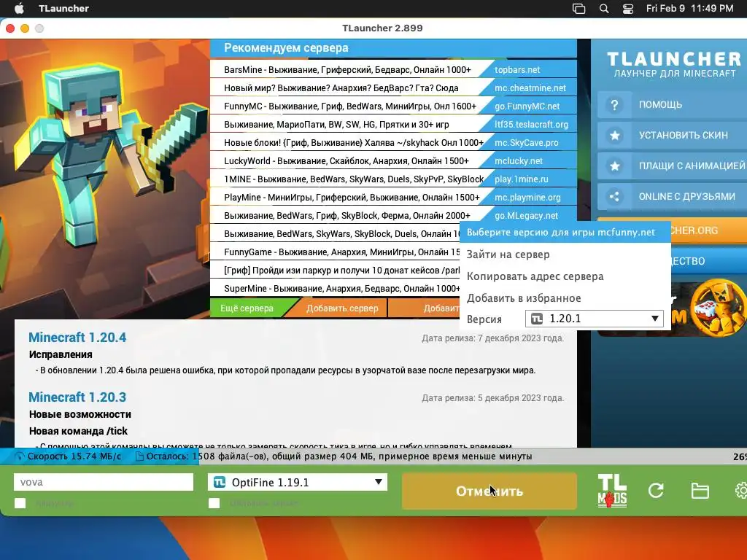Click the Добавить сервер orange button

tap(342, 308)
